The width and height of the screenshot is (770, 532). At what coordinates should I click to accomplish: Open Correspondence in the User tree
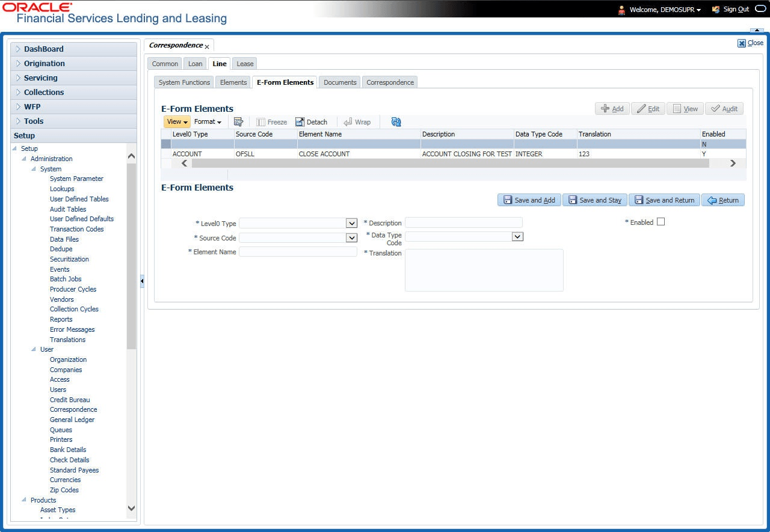[73, 409]
